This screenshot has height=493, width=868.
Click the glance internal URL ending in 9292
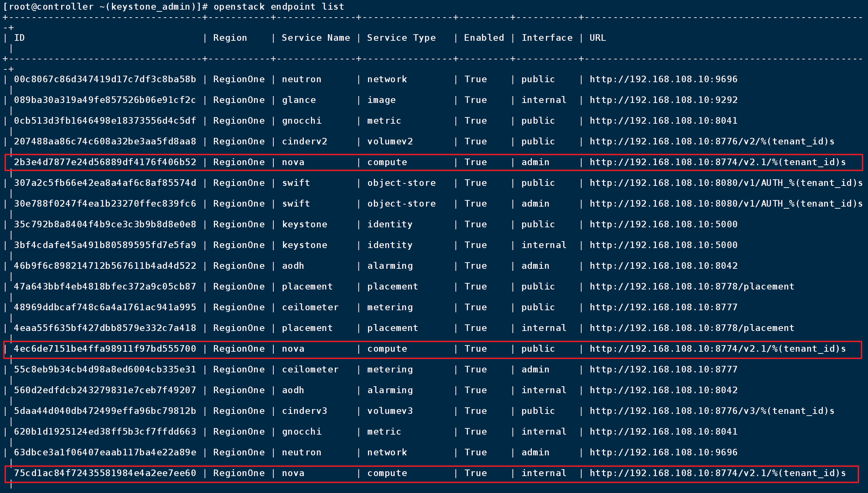tap(663, 100)
